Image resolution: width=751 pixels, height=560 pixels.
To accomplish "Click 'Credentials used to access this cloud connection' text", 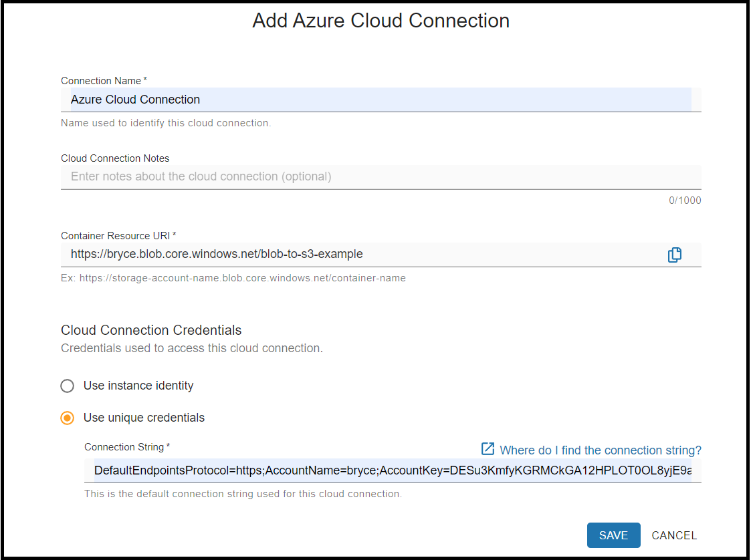I will tap(191, 348).
